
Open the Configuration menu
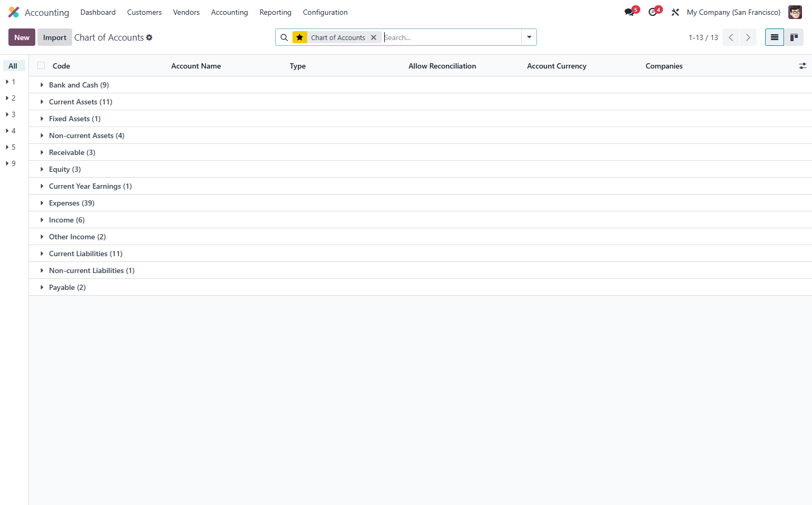(325, 12)
